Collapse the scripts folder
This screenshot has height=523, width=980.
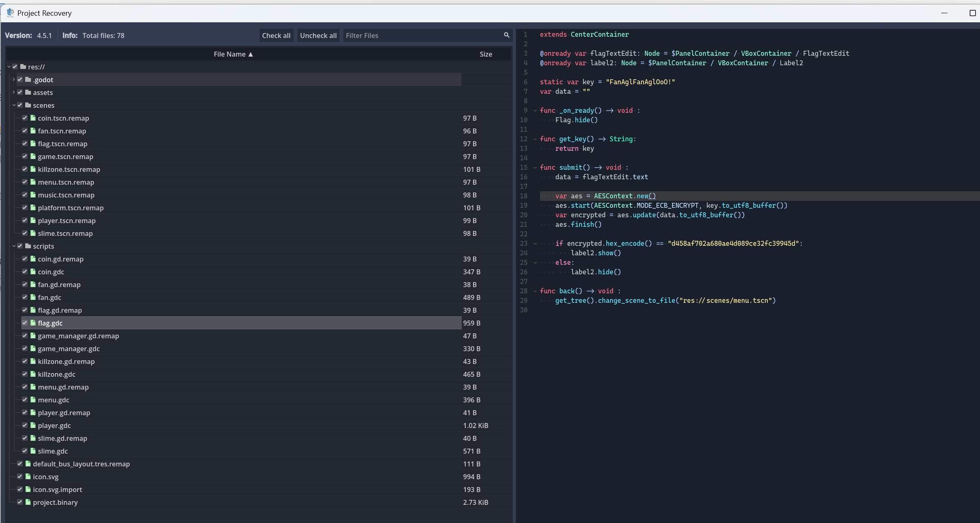click(14, 246)
